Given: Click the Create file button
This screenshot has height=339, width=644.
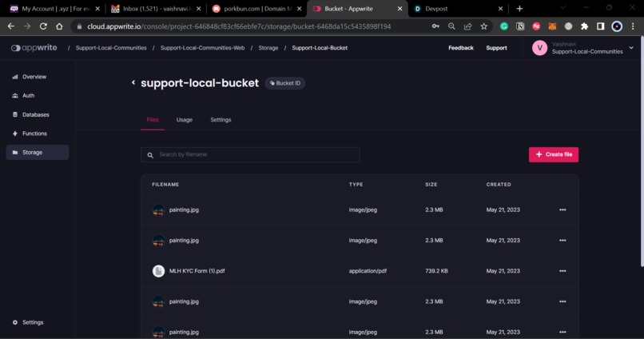Looking at the screenshot, I should 554,155.
